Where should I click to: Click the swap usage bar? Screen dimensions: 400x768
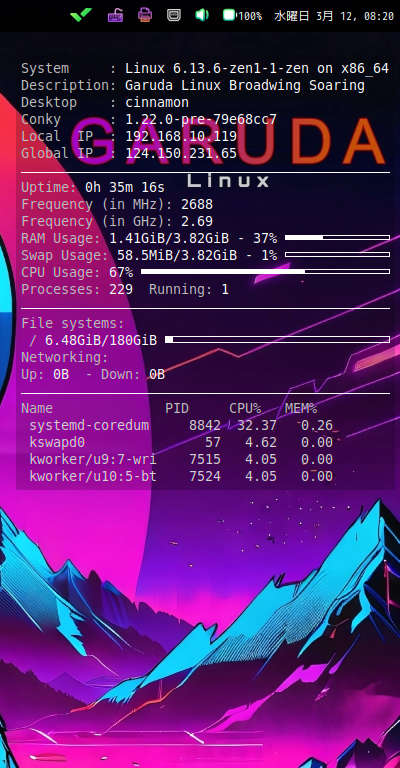[337, 255]
